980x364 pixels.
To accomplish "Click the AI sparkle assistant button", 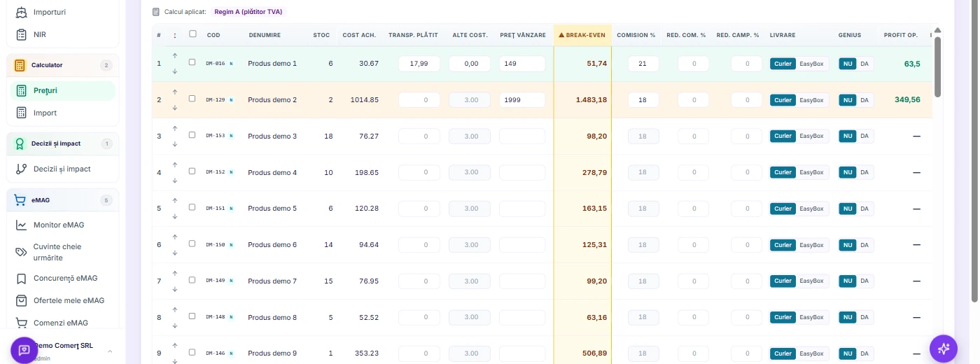I will click(x=943, y=349).
